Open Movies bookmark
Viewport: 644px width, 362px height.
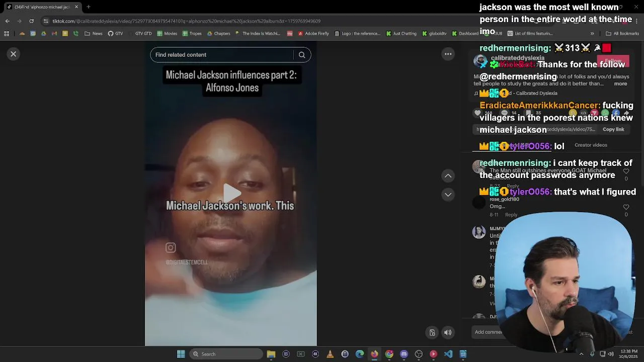coord(167,34)
